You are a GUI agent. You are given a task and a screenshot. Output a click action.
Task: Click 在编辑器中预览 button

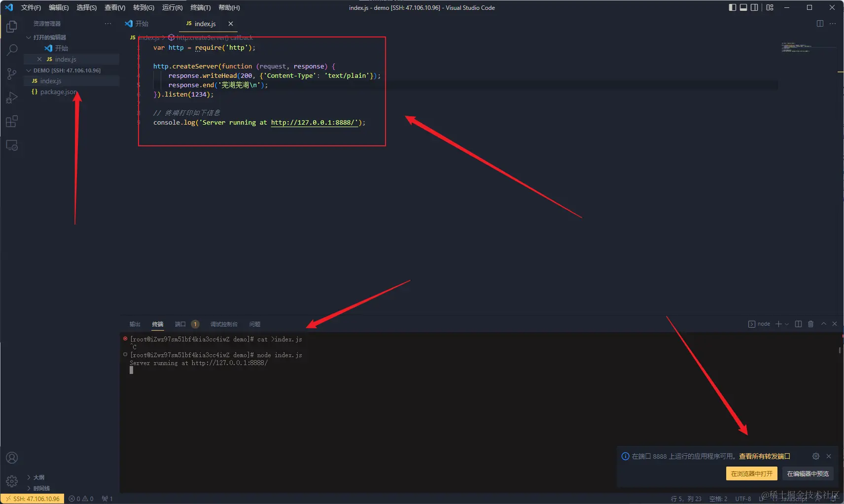click(808, 473)
